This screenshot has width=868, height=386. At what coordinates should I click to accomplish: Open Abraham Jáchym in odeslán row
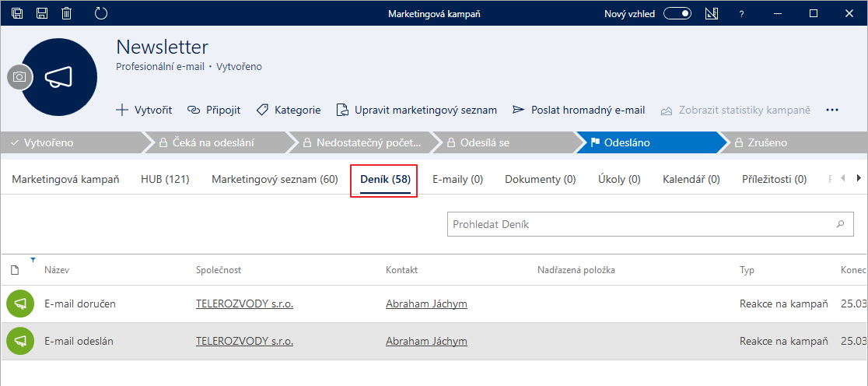(x=426, y=342)
